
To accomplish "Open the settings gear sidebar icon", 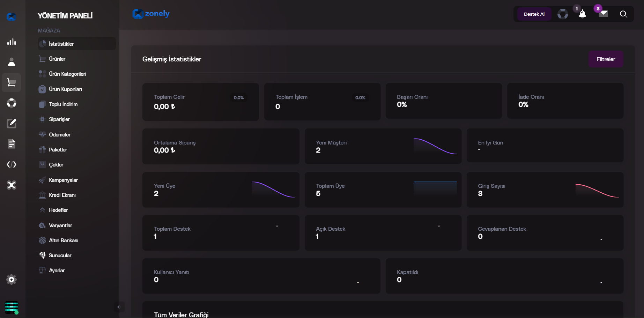I will 12,280.
